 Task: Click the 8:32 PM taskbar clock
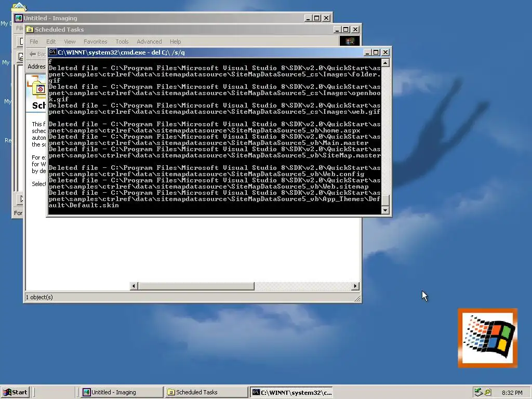point(512,393)
